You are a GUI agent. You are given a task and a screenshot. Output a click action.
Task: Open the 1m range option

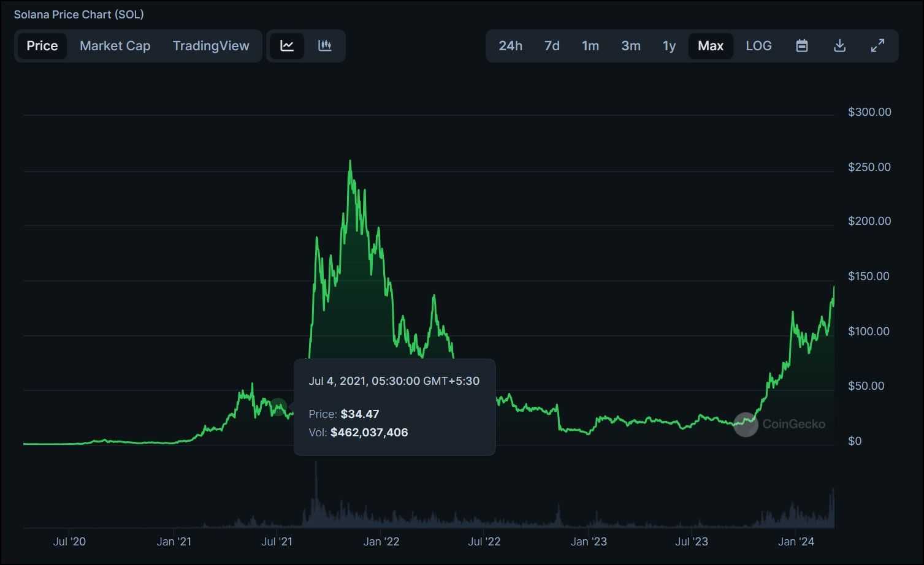click(590, 45)
